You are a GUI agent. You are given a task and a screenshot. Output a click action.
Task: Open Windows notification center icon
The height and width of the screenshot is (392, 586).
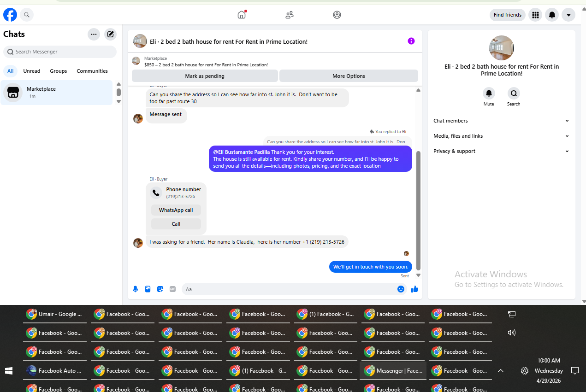point(575,370)
